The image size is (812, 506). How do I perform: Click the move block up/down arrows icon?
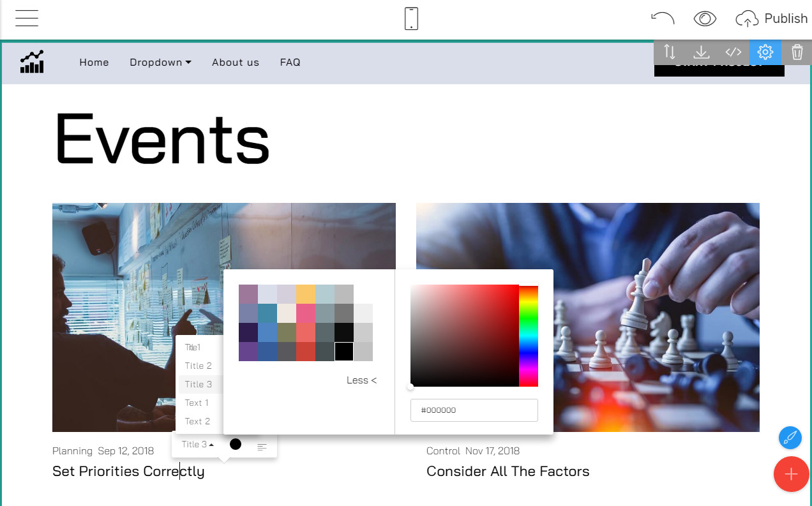coord(670,52)
